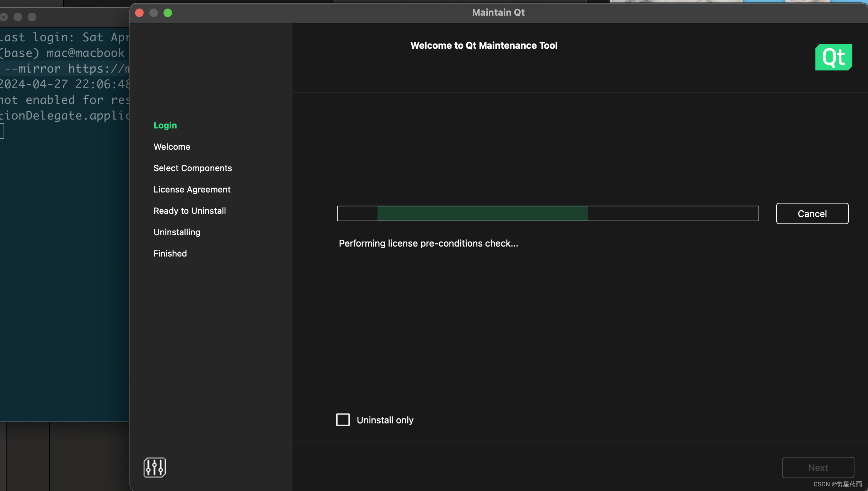The height and width of the screenshot is (491, 868).
Task: Click the terminal window behind dialog
Action: tap(65, 239)
